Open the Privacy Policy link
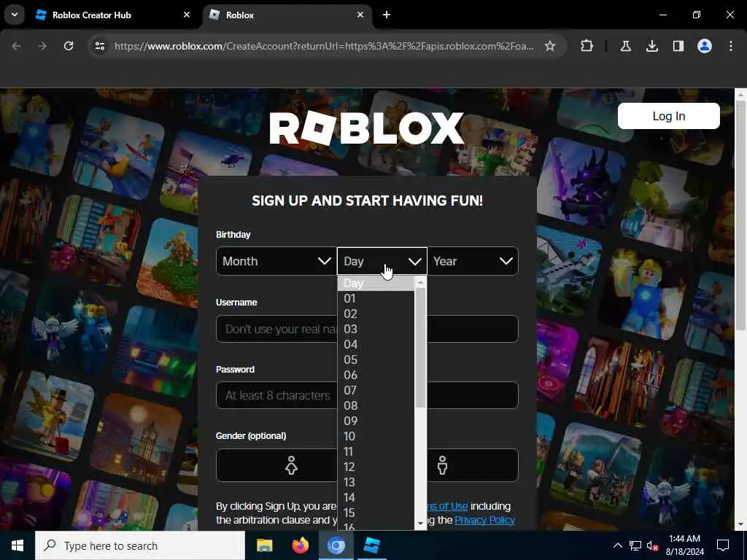The width and height of the screenshot is (747, 560). click(484, 520)
